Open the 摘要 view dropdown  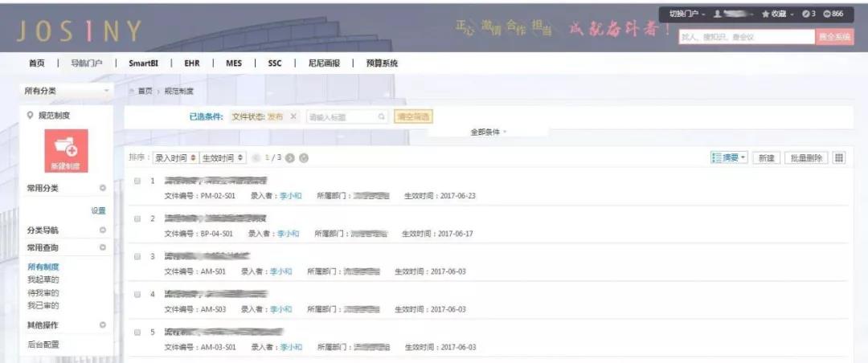(729, 157)
